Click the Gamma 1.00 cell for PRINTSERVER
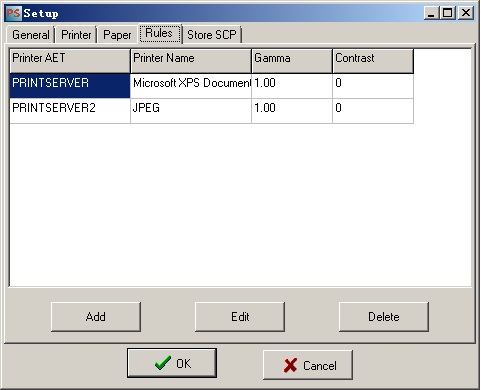The height and width of the screenshot is (390, 481). pos(292,86)
